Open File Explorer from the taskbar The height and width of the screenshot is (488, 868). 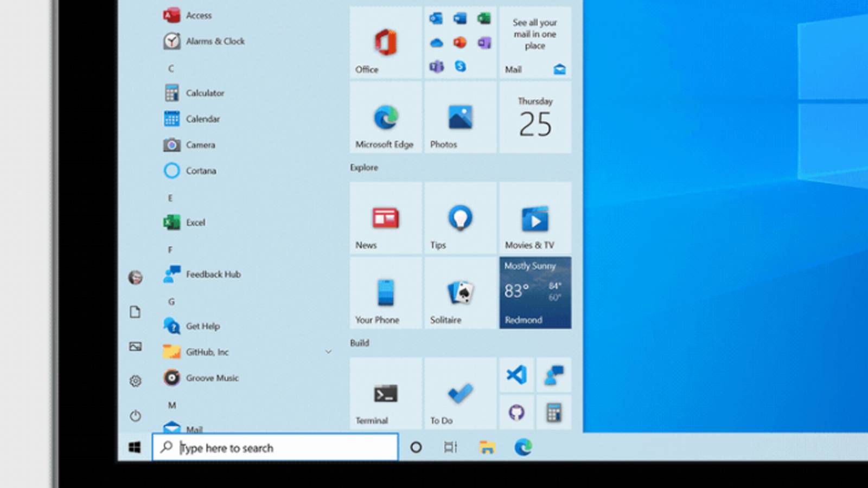click(487, 447)
